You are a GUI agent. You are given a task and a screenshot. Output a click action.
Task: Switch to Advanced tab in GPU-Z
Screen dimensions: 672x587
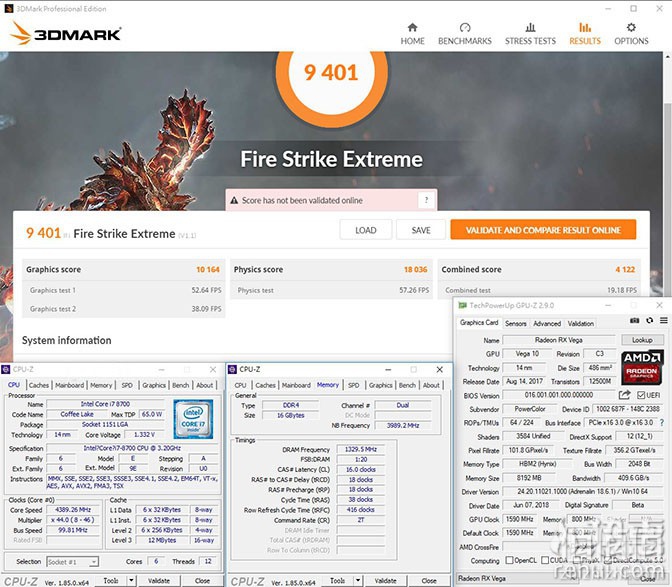[547, 323]
